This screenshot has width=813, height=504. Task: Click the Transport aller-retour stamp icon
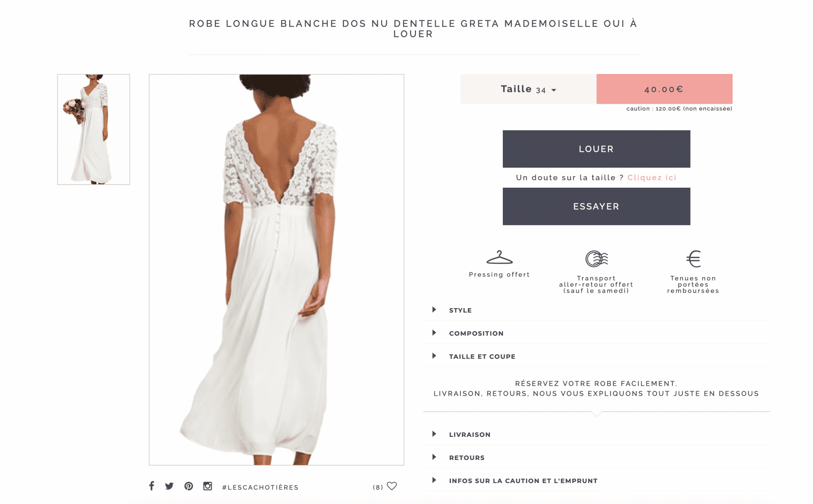pos(596,259)
